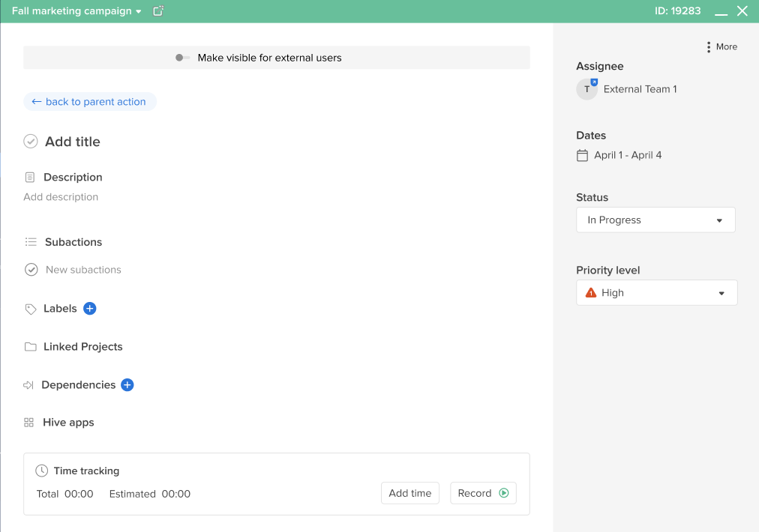Click the External Team 1 avatar
759x532 pixels.
coord(587,89)
